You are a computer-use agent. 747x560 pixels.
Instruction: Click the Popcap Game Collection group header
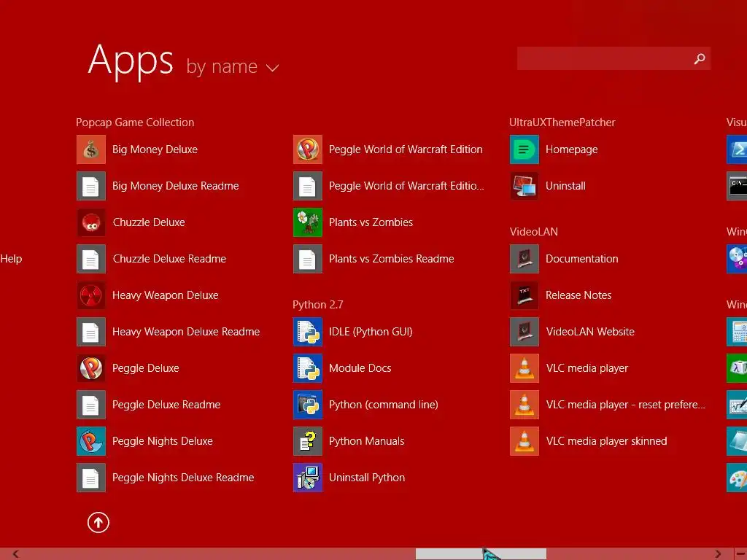135,122
